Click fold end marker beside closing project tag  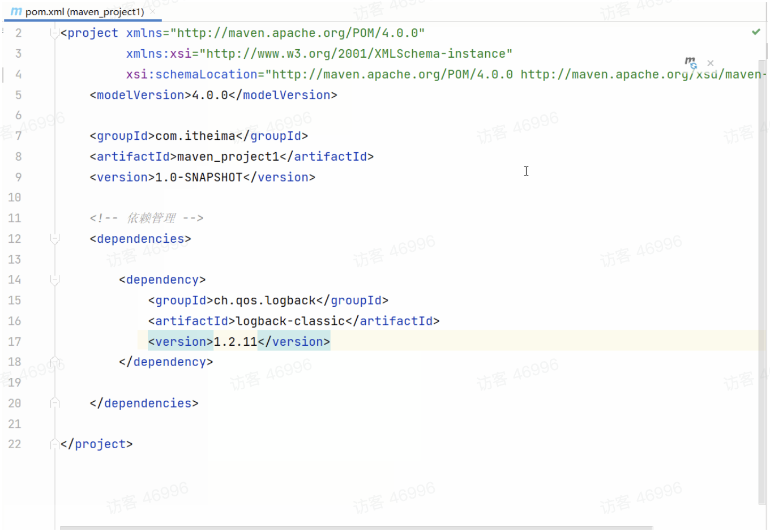pyautogui.click(x=55, y=444)
